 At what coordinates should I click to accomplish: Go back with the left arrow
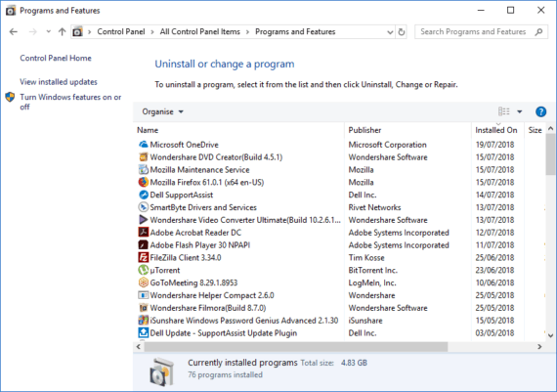(14, 32)
